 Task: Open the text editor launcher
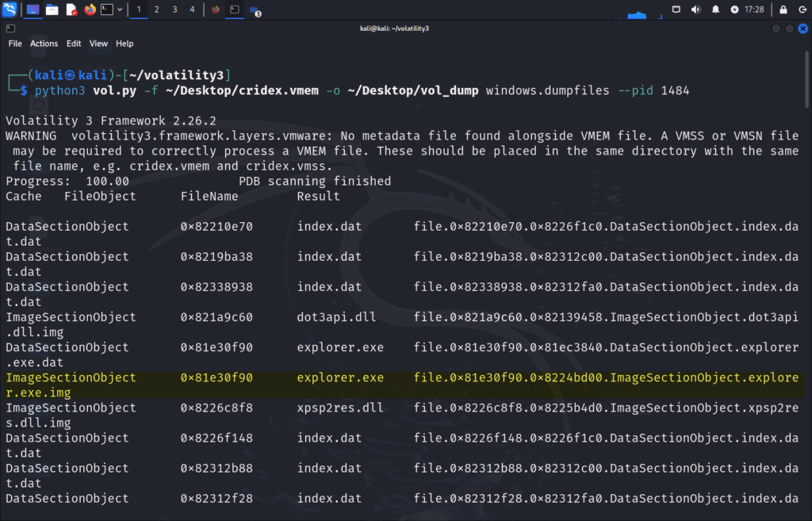71,10
